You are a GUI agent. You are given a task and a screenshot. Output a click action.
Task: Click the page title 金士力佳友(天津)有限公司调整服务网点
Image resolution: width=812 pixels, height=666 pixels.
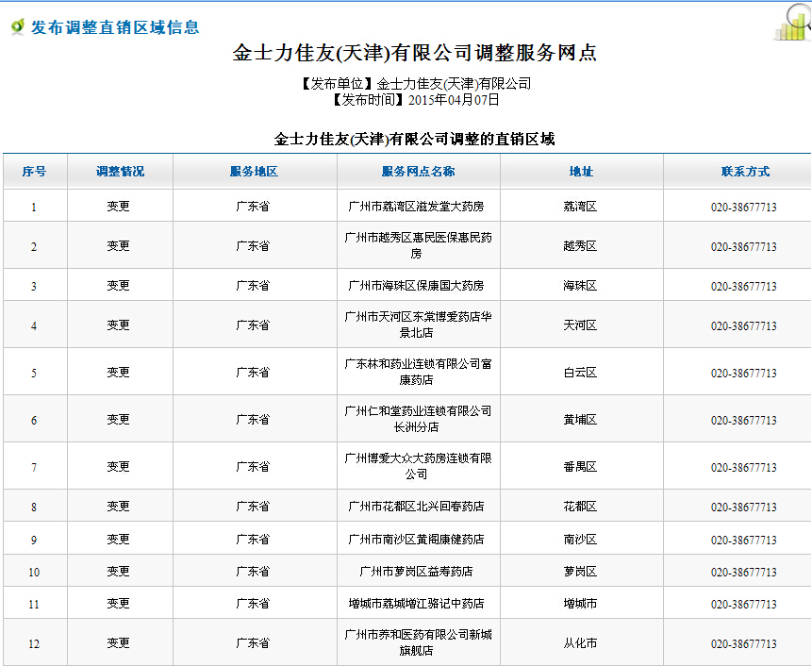point(415,54)
